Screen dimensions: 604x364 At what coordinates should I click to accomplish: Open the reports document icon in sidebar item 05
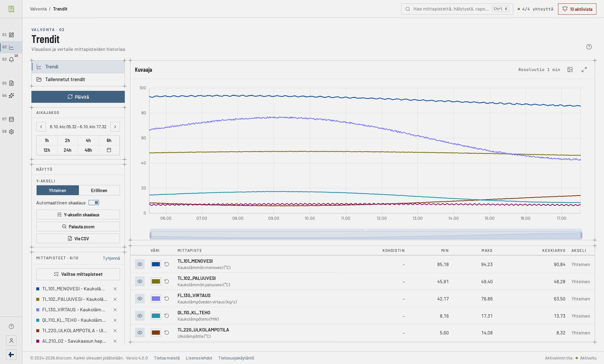[x=11, y=83]
